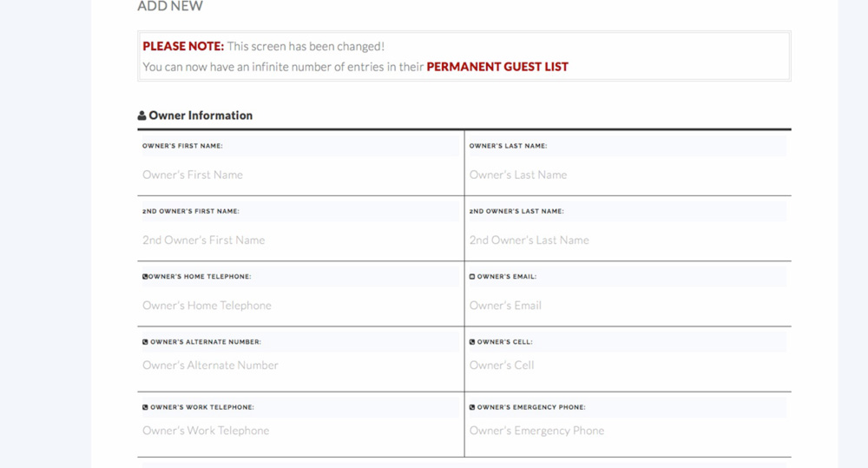
Task: Click phone icon beside Owner's Alternate Number
Action: [x=145, y=342]
